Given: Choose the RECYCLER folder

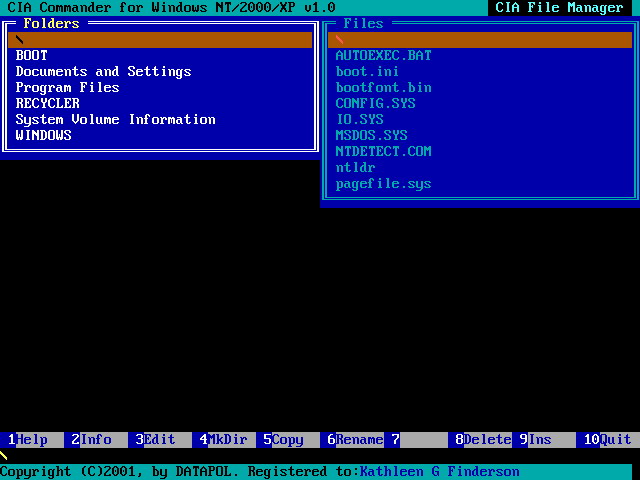Looking at the screenshot, I should (47, 103).
